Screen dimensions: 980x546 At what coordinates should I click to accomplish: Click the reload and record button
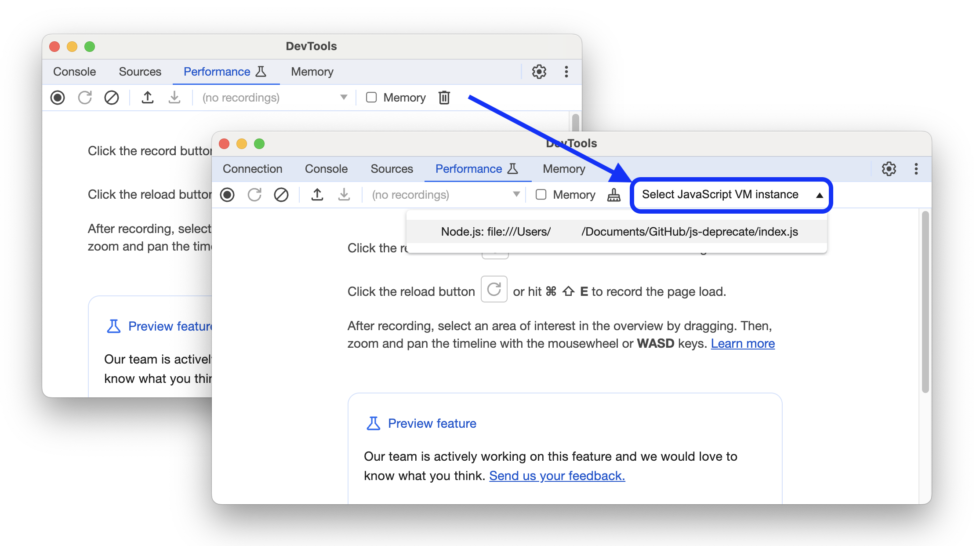254,195
